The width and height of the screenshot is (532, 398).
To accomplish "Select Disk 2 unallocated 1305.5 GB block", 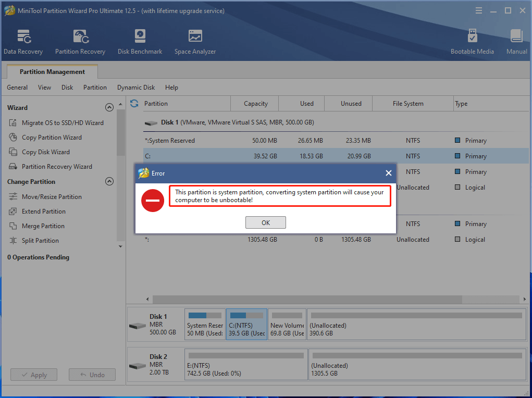I will [x=417, y=365].
